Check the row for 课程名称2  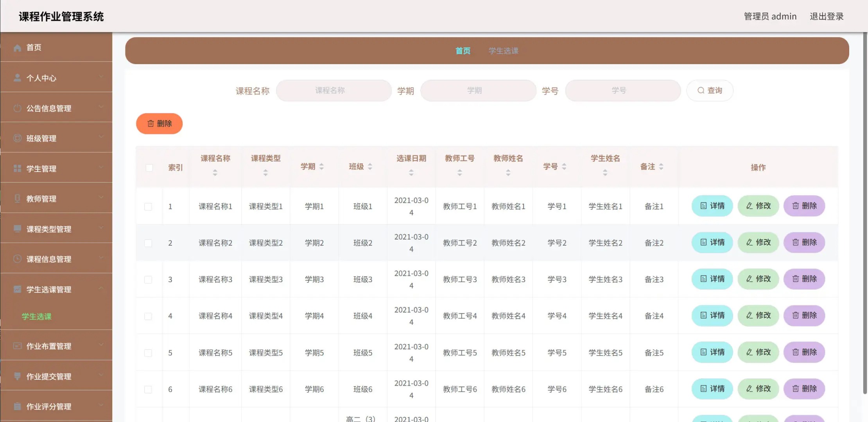tap(148, 243)
